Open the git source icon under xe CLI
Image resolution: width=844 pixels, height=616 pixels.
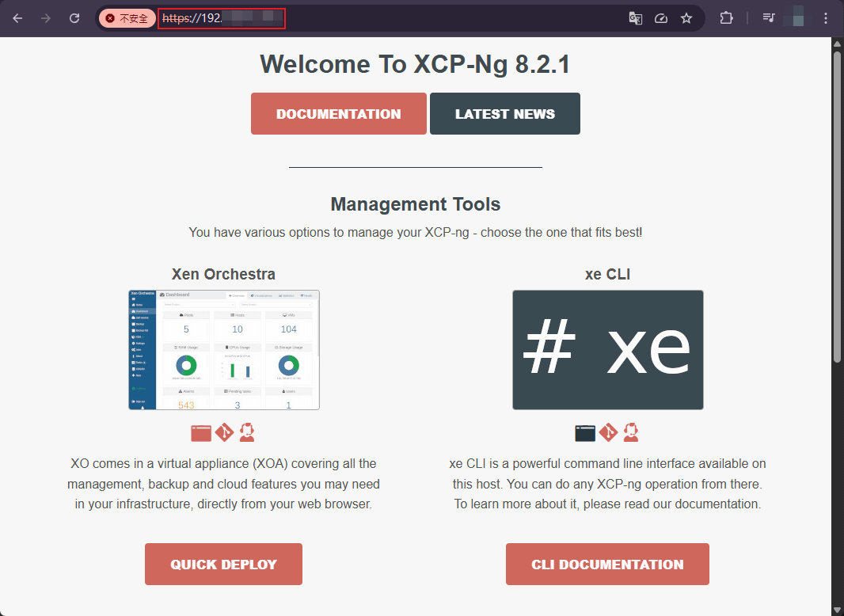point(608,432)
